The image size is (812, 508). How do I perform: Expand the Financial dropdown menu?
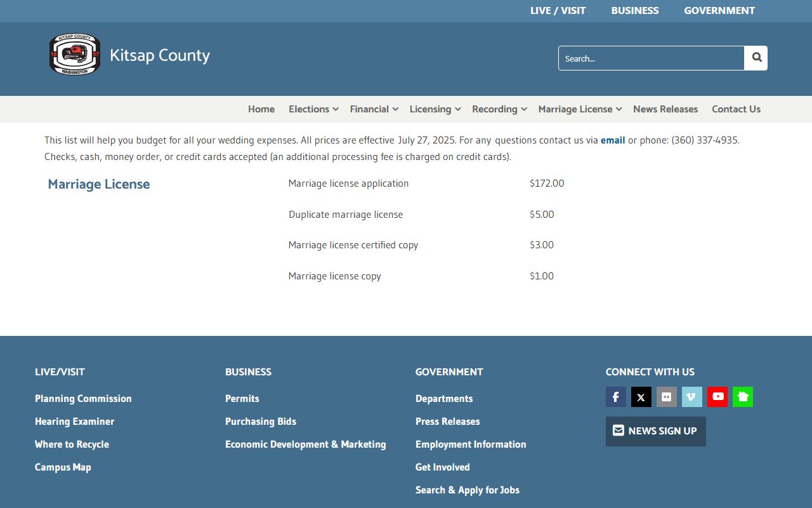[374, 109]
